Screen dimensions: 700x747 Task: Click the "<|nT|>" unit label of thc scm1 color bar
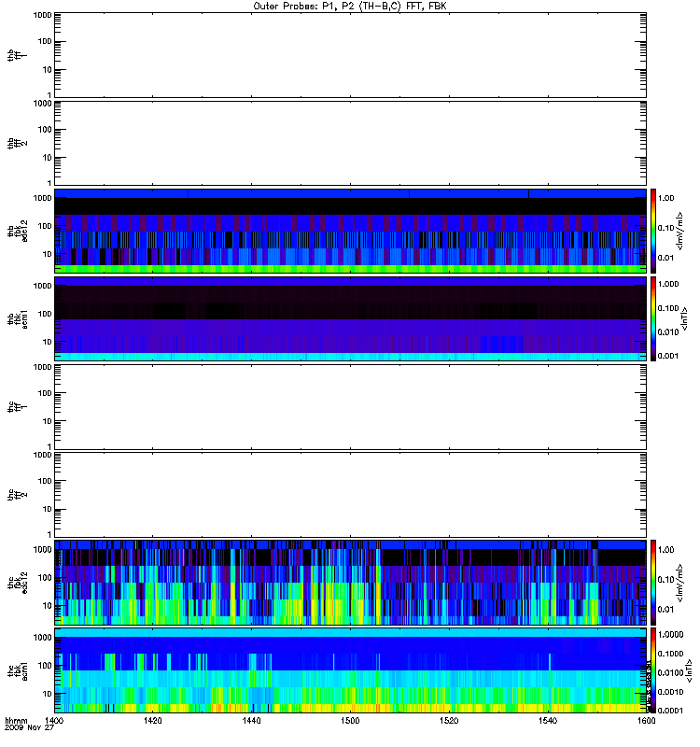pyautogui.click(x=689, y=670)
